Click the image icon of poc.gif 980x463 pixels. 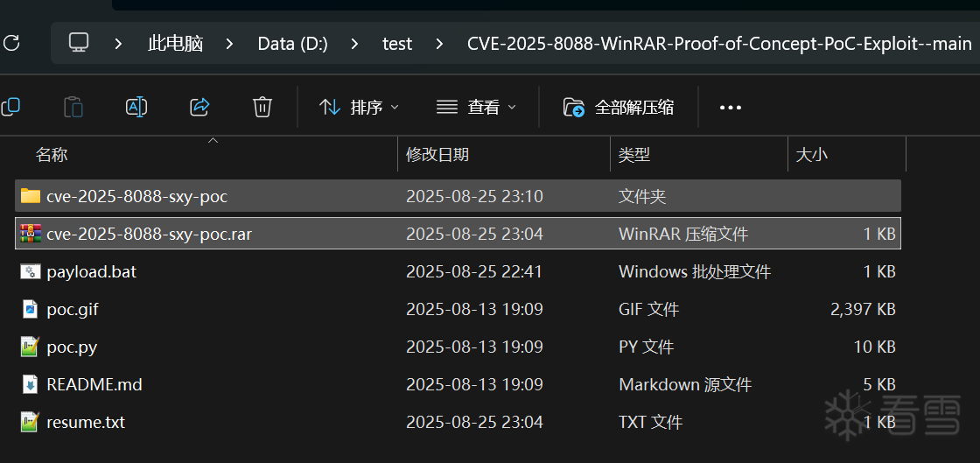[30, 309]
